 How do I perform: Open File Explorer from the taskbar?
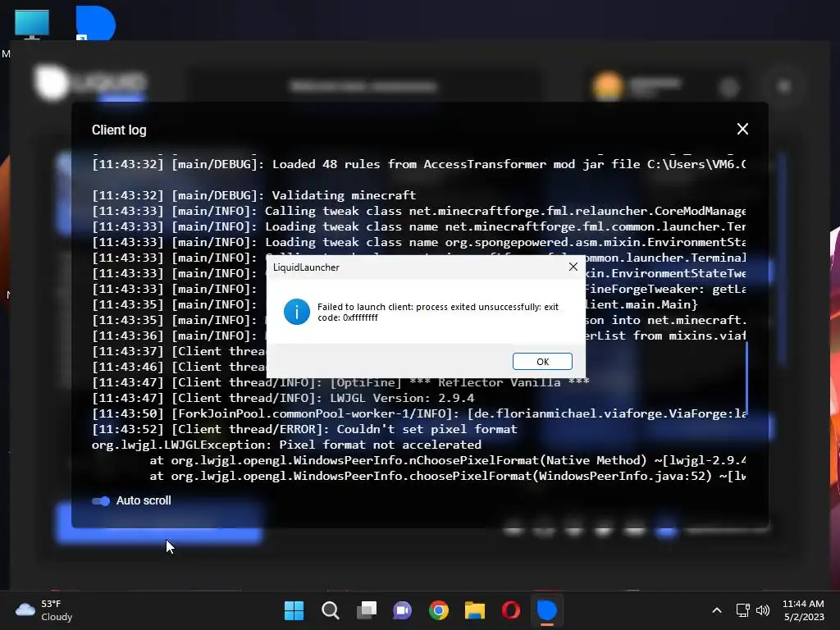click(x=475, y=610)
